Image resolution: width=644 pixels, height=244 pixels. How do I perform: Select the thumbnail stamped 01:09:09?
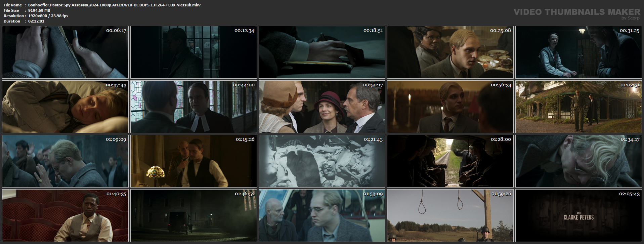[x=66, y=161]
